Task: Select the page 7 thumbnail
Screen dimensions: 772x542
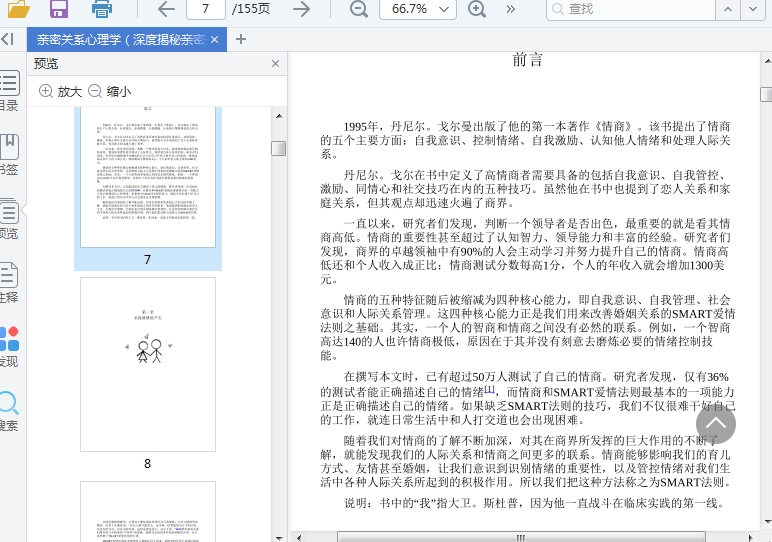Action: (148, 177)
